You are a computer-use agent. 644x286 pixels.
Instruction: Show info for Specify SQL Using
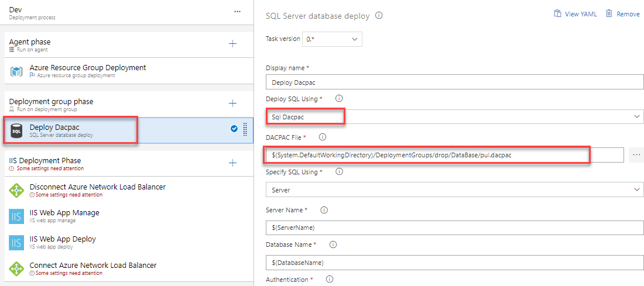point(339,172)
